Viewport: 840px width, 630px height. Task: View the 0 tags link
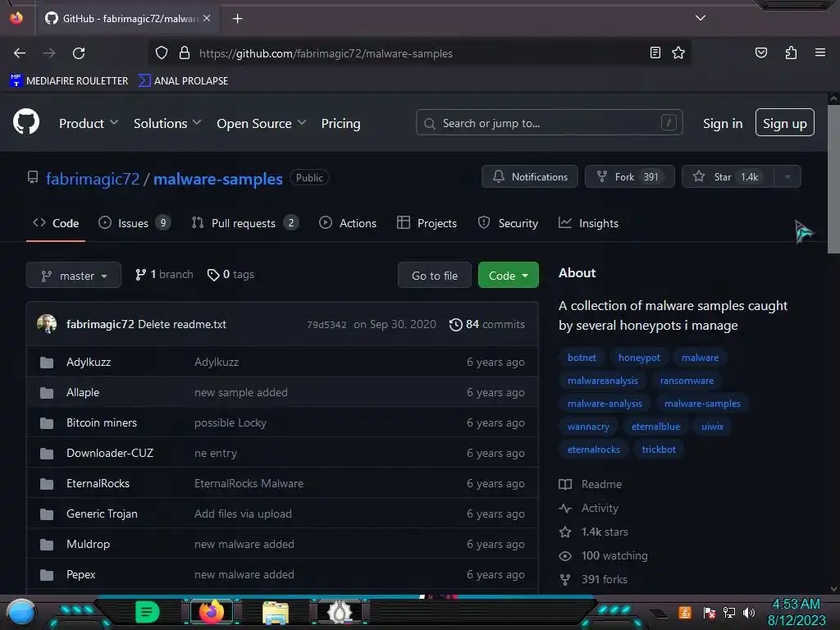pos(231,274)
